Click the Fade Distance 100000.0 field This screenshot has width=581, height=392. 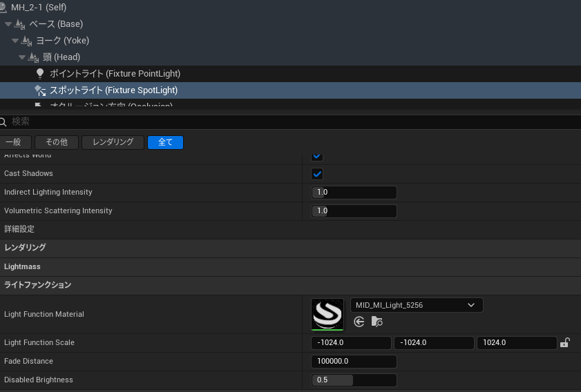click(x=354, y=361)
